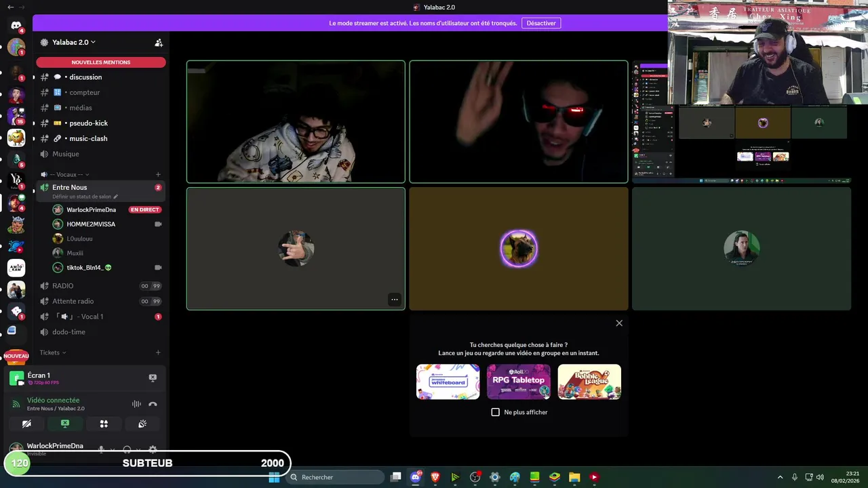
Task: Add a channel to the Tickets category
Action: pyautogui.click(x=158, y=352)
